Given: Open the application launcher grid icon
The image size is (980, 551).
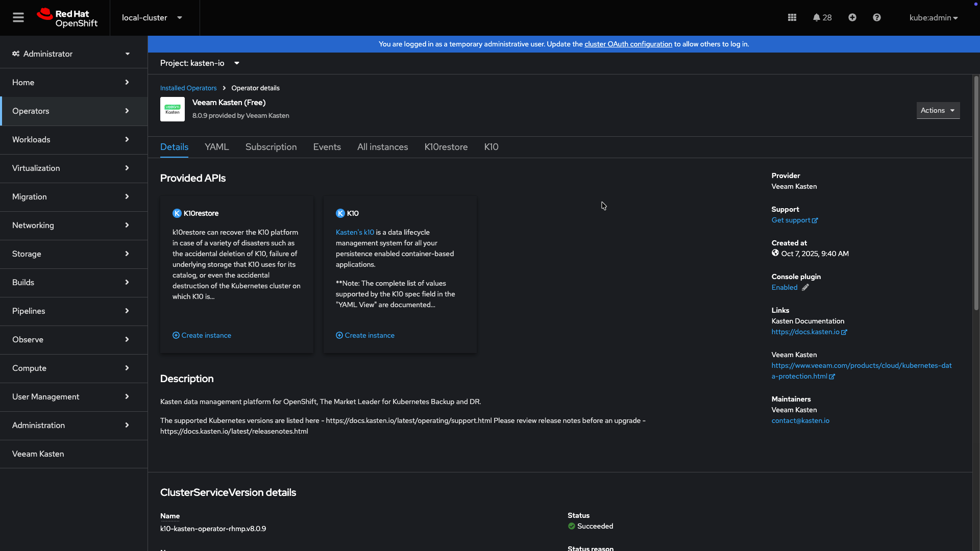Looking at the screenshot, I should [792, 17].
